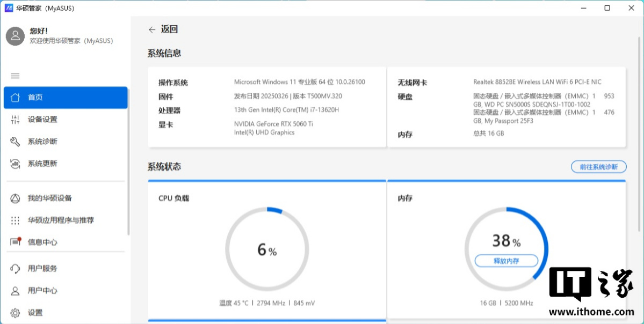
Task: Select the 华硕应用程序与推荐 menu item
Action: [x=61, y=220]
